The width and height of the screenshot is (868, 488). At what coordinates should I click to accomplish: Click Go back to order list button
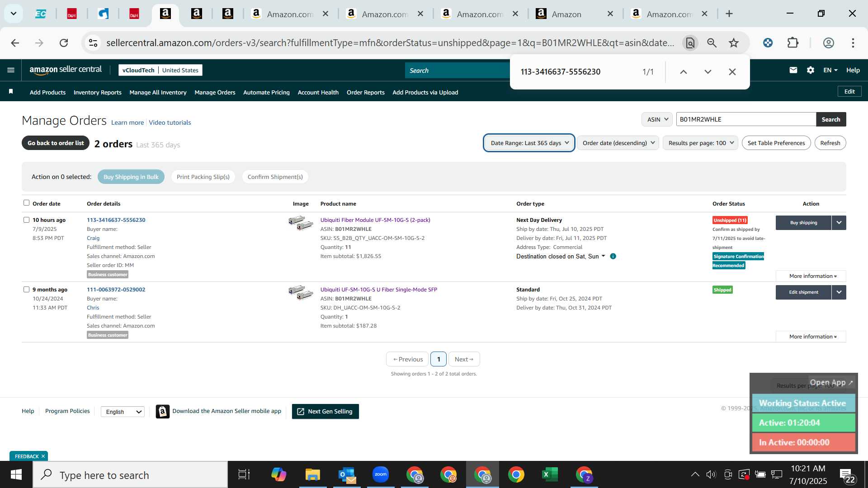(x=56, y=143)
